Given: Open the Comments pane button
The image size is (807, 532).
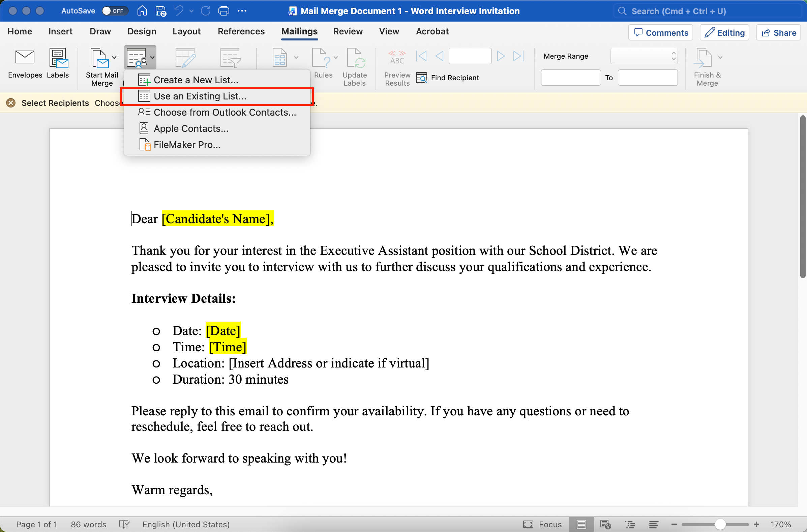Looking at the screenshot, I should [661, 33].
